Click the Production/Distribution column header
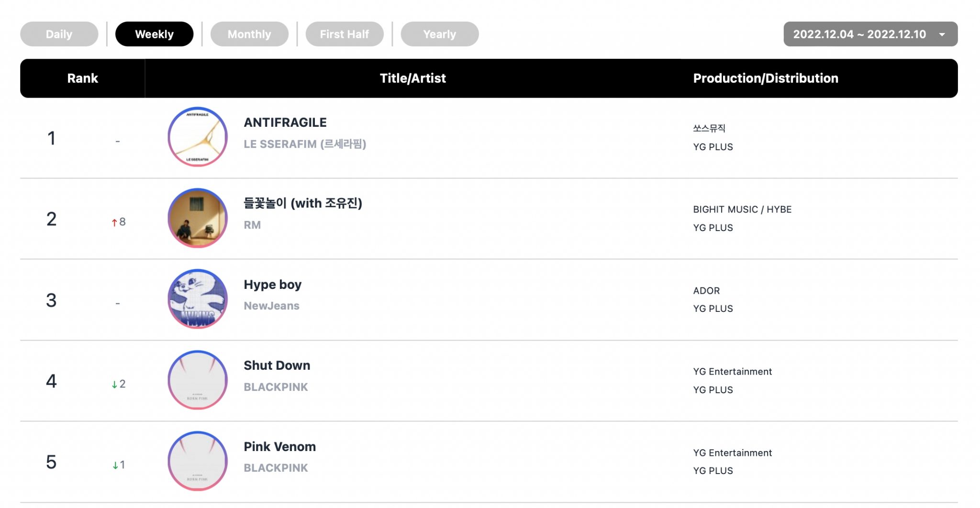This screenshot has width=980, height=508. (766, 78)
